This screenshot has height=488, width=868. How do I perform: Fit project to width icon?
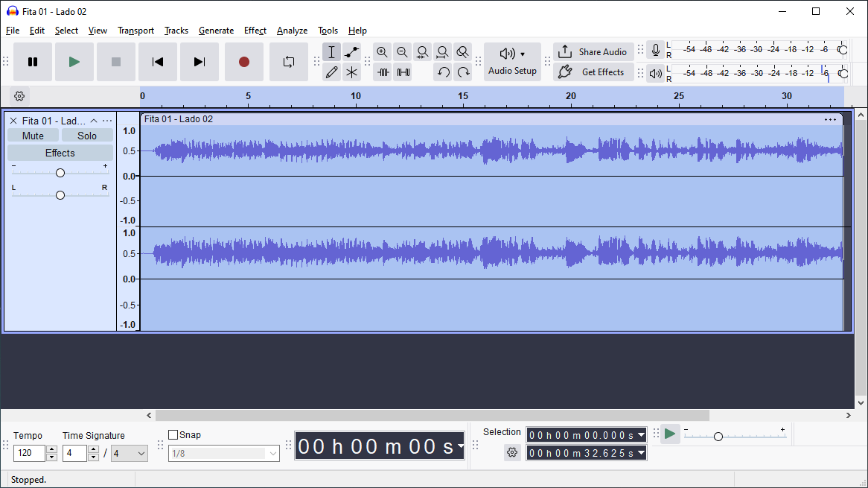click(x=442, y=52)
